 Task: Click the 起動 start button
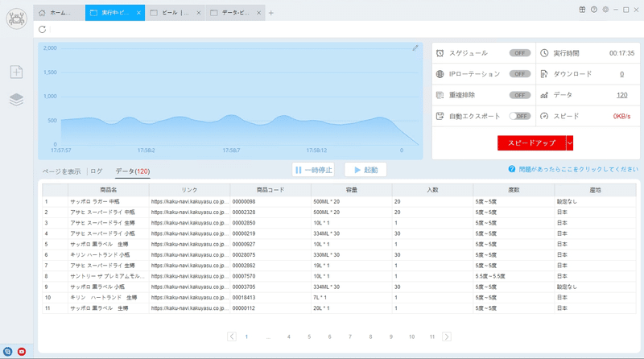[x=365, y=170]
